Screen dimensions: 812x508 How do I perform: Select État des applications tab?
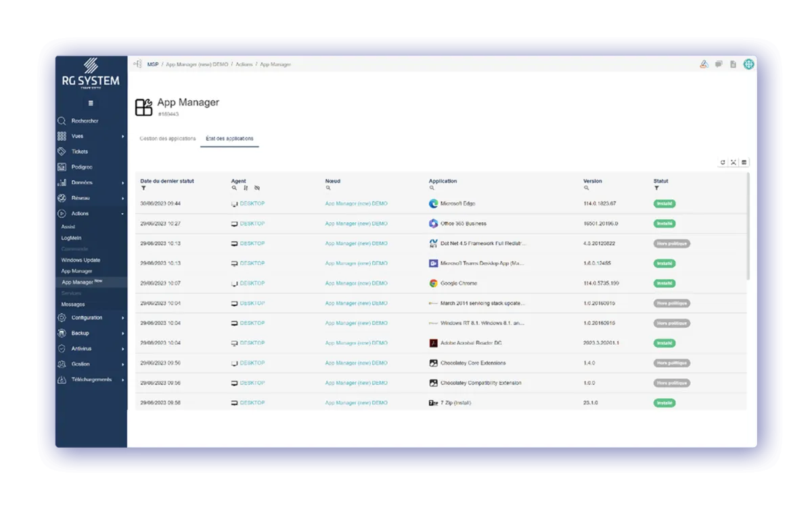coord(229,138)
